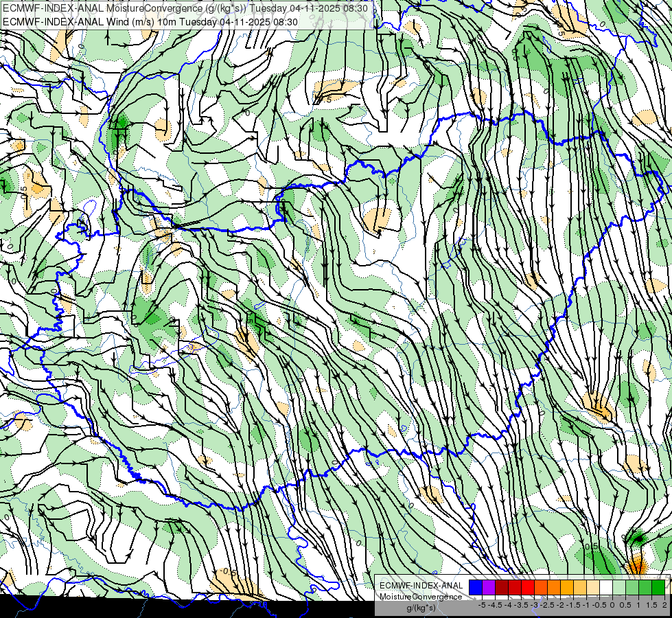Click the '-4' value on the legend scale
The image size is (672, 618).
(x=508, y=605)
